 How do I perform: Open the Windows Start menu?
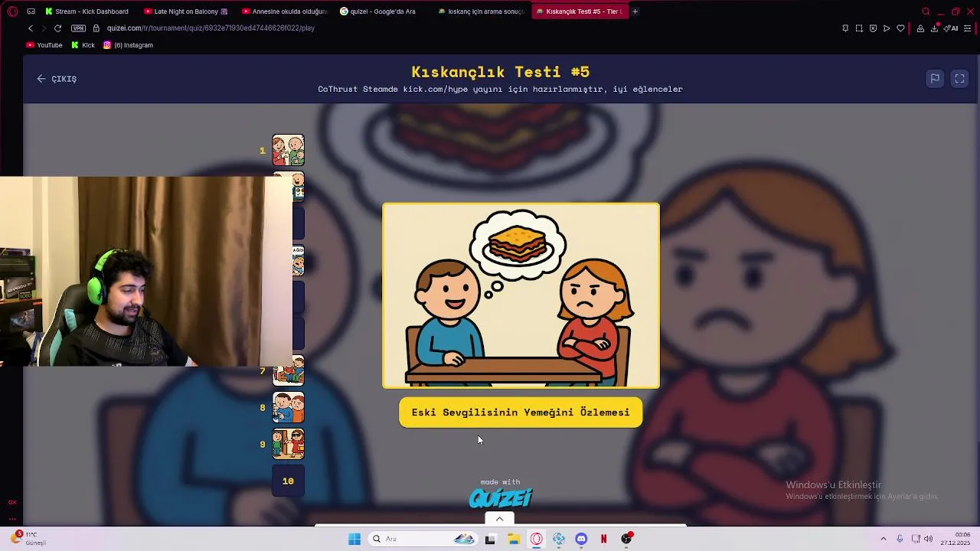(354, 540)
